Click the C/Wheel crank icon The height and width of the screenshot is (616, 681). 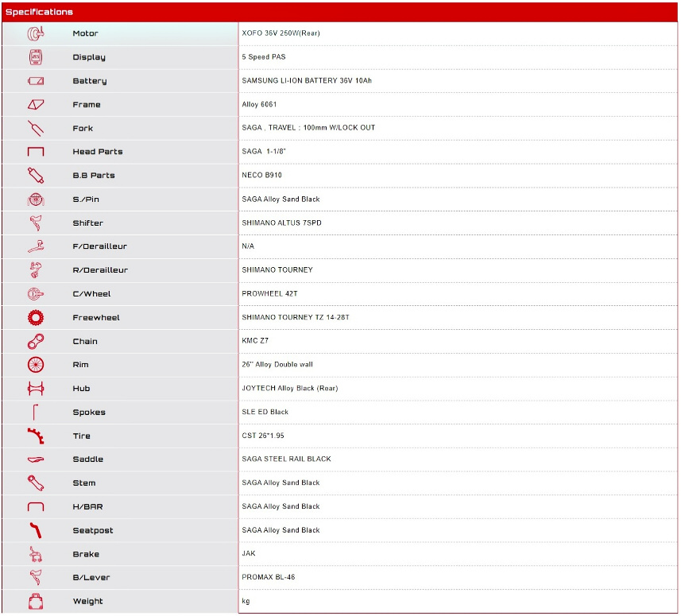(x=36, y=294)
